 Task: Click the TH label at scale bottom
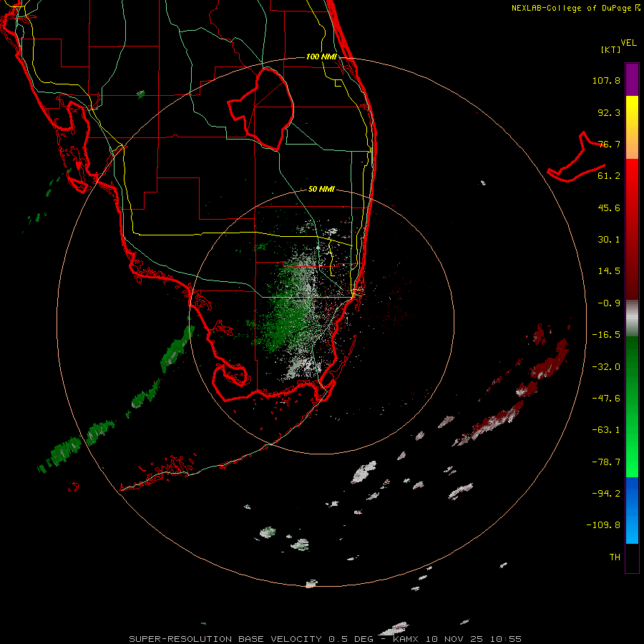coord(615,557)
